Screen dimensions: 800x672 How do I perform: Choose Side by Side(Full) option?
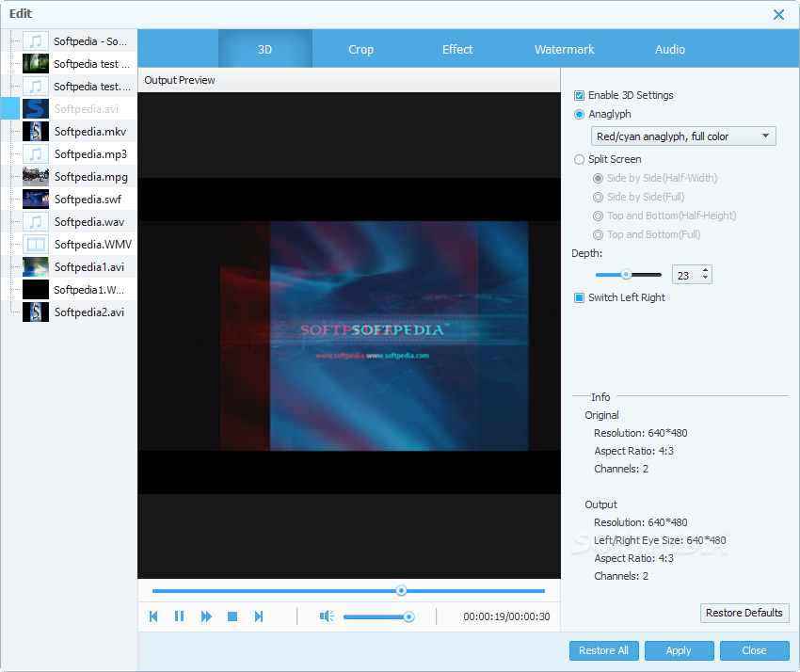click(598, 197)
